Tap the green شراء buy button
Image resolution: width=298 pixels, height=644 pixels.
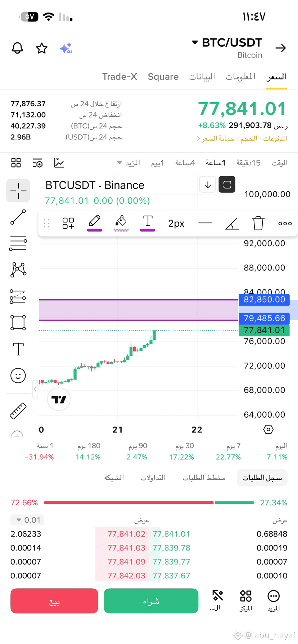[151, 601]
